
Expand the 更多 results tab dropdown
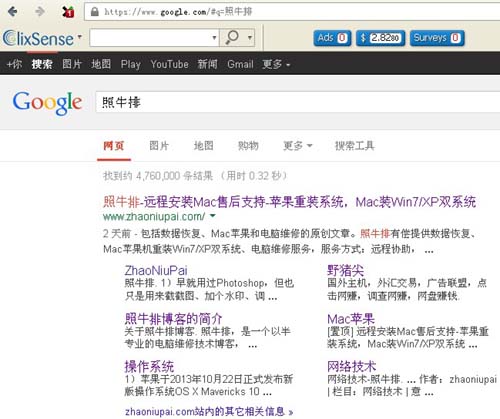297,146
